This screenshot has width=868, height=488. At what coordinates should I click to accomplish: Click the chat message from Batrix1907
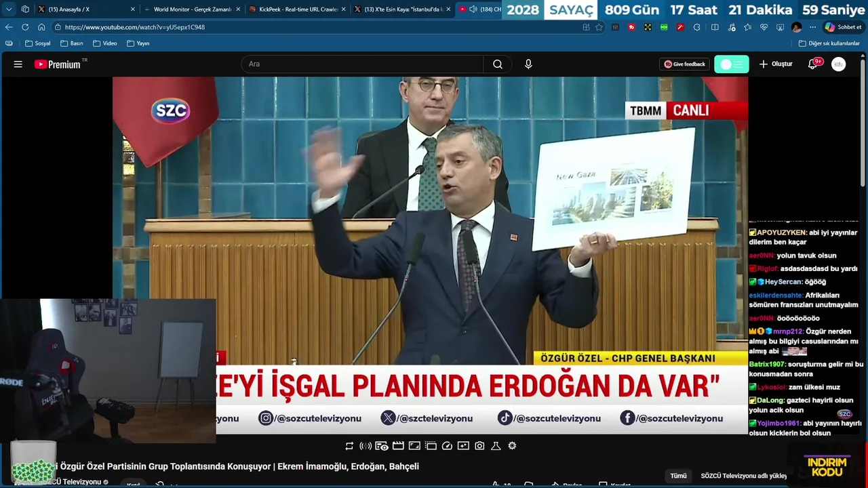coord(806,369)
